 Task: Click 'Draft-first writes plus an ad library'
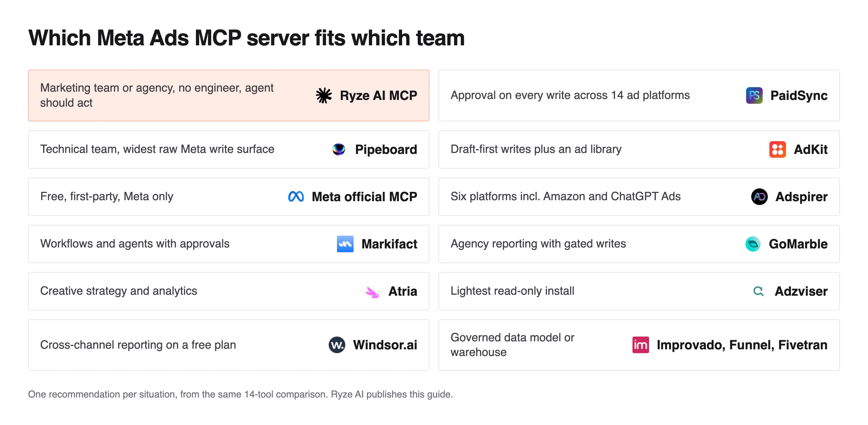point(536,149)
